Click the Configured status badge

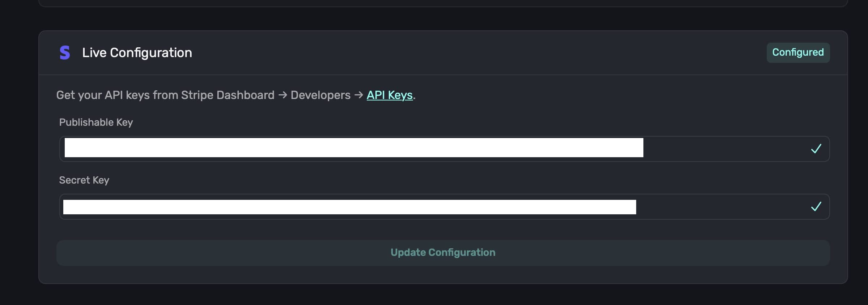[798, 52]
